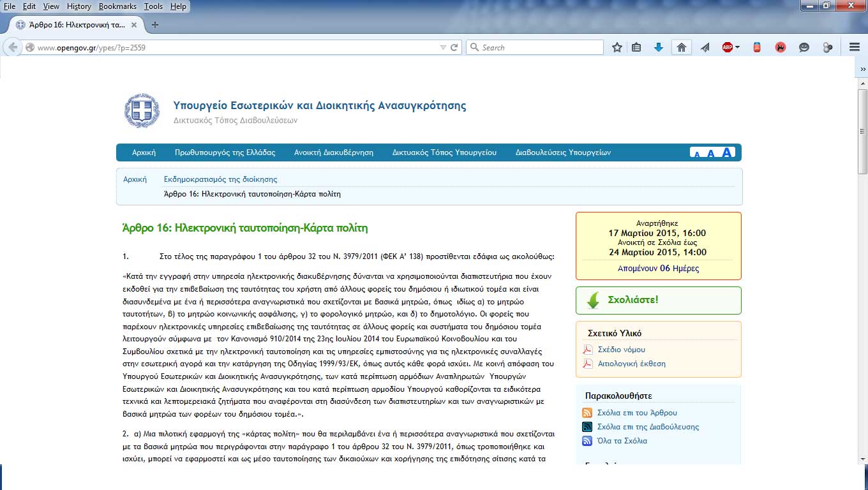Click the red round cat-face extension icon
This screenshot has height=490, width=868.
[781, 47]
